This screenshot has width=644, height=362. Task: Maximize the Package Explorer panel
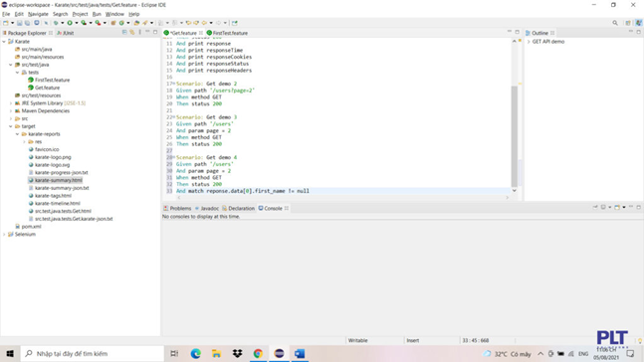click(x=155, y=32)
